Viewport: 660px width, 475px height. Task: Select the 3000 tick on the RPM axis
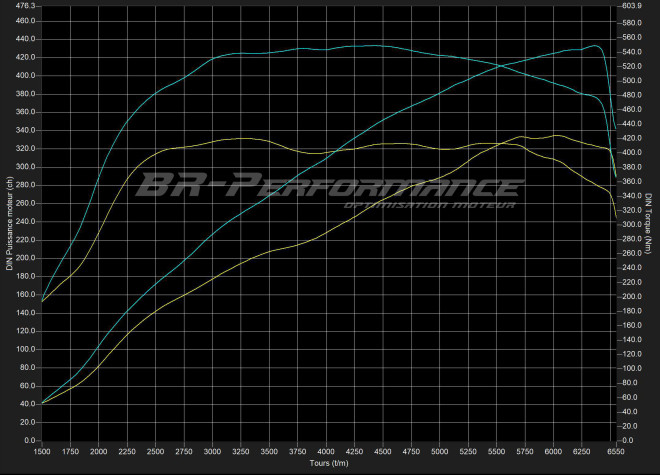[212, 451]
